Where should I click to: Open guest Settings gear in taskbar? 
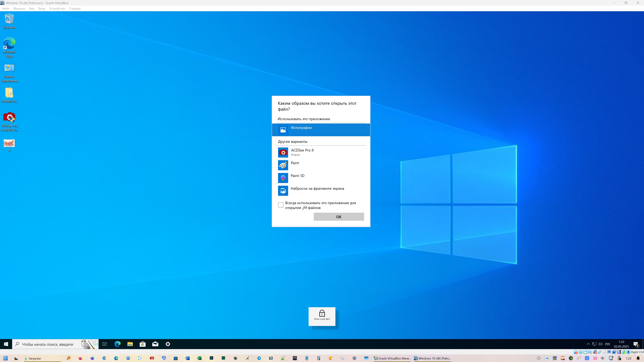coord(168,344)
